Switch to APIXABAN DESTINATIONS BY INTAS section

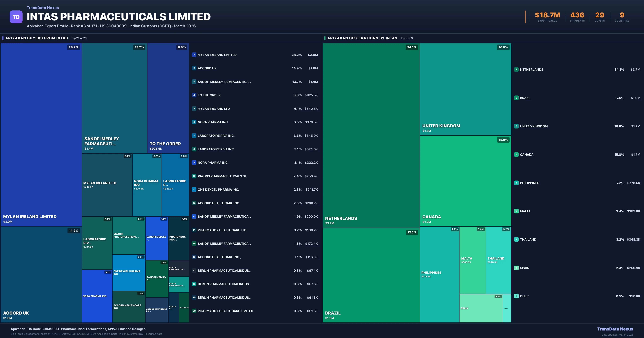[x=362, y=38]
